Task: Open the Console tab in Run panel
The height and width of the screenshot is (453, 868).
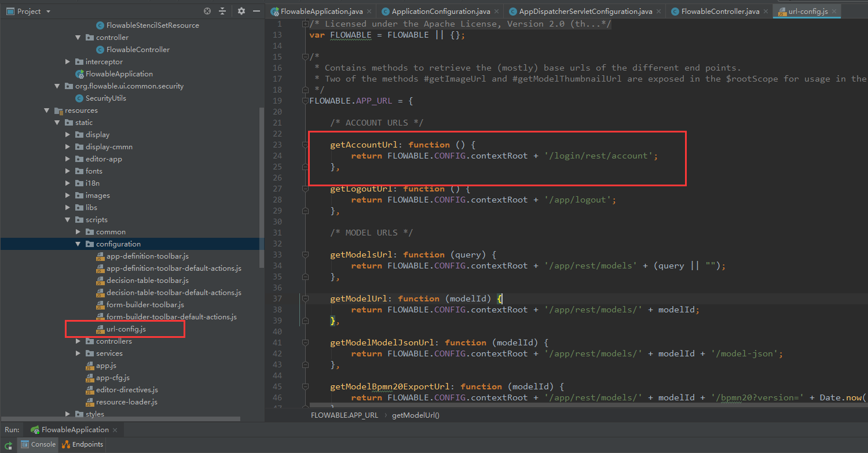Action: (39, 444)
